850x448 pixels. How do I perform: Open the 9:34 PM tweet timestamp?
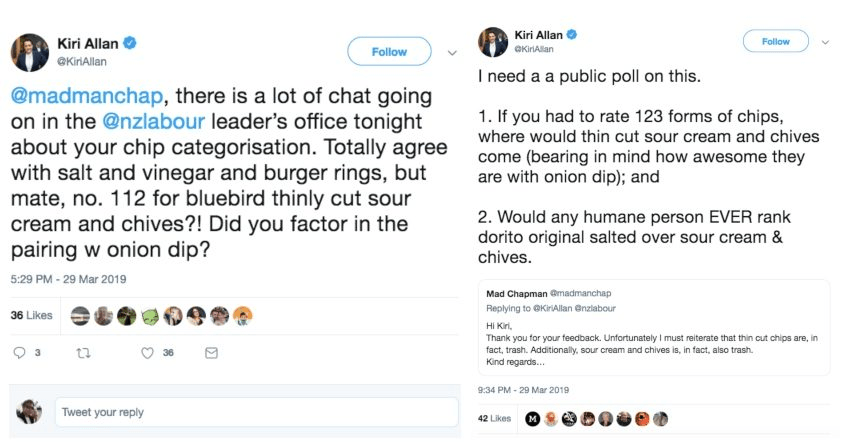[x=526, y=390]
